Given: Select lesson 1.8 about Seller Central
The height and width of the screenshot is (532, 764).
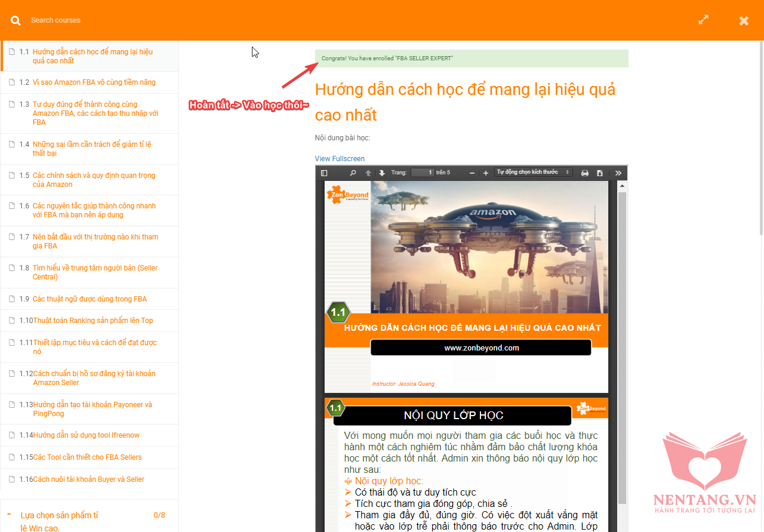Looking at the screenshot, I should [95, 272].
